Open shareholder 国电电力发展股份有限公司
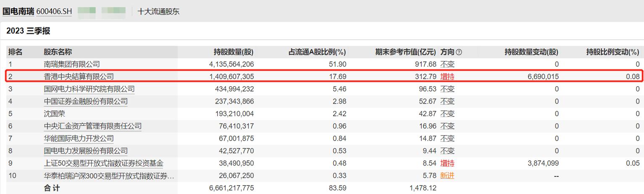 pyautogui.click(x=86, y=151)
